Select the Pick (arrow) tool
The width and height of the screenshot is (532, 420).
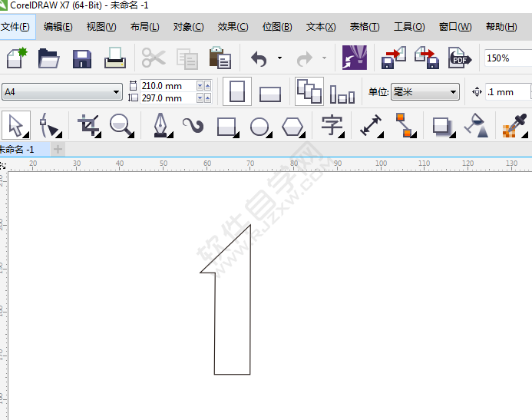point(15,124)
